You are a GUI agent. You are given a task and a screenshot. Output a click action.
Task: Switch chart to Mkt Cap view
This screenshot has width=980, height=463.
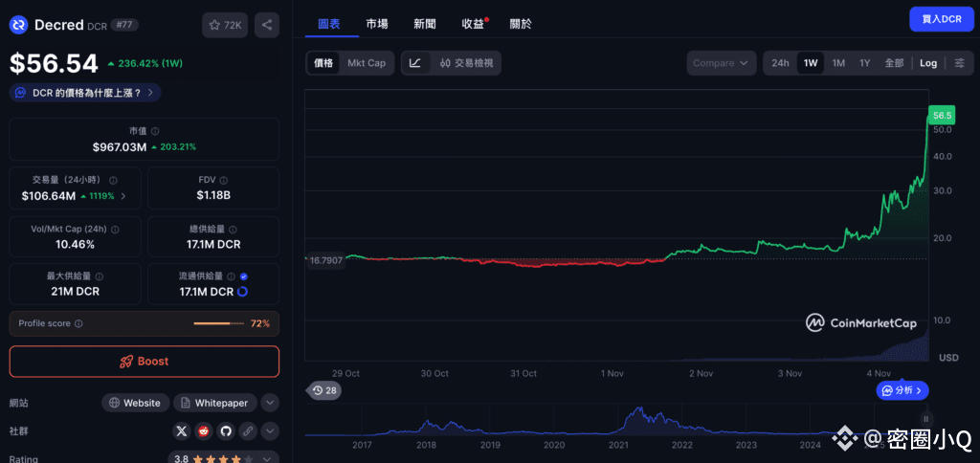pos(367,63)
